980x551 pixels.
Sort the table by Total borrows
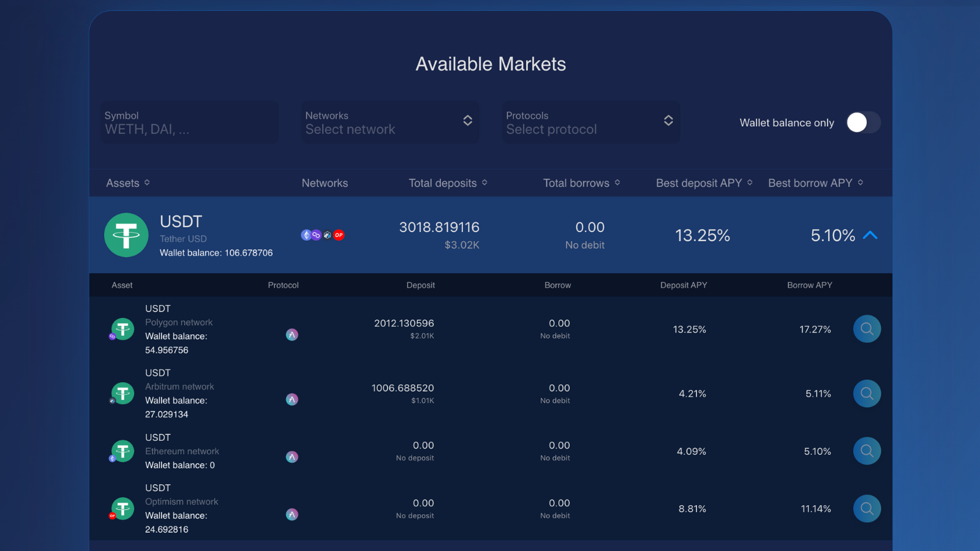click(x=582, y=183)
